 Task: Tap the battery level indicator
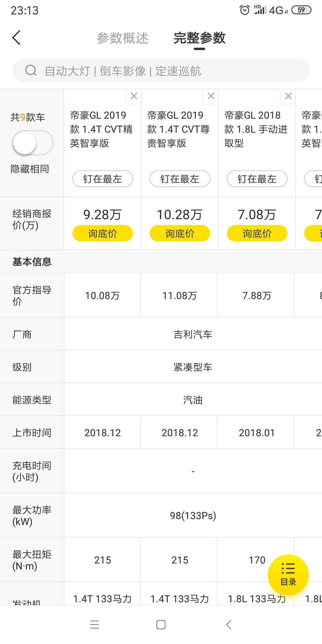coord(301,10)
